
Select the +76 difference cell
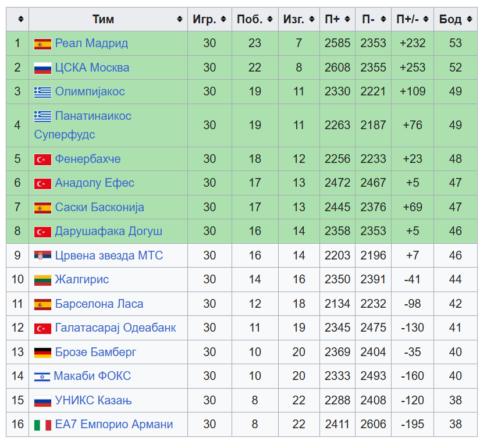[413, 125]
